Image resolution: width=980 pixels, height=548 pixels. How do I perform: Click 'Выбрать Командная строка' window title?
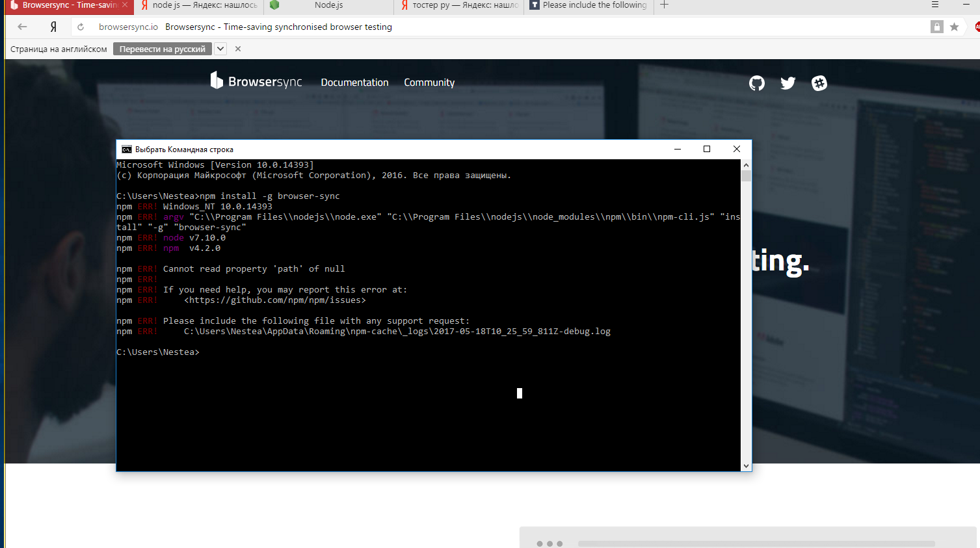coord(184,150)
